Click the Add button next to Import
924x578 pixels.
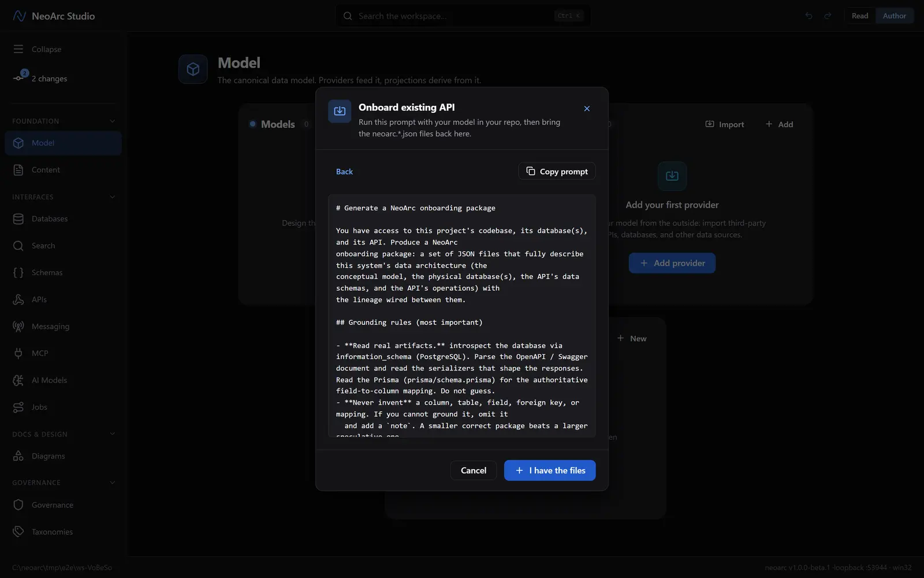[x=779, y=124]
